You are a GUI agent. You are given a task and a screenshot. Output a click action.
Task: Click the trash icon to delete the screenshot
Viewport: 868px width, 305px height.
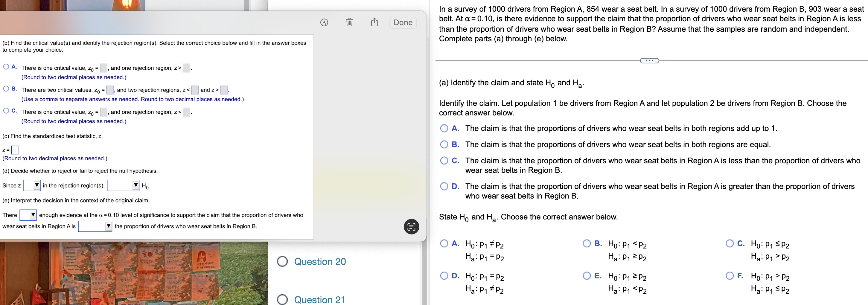[x=349, y=22]
